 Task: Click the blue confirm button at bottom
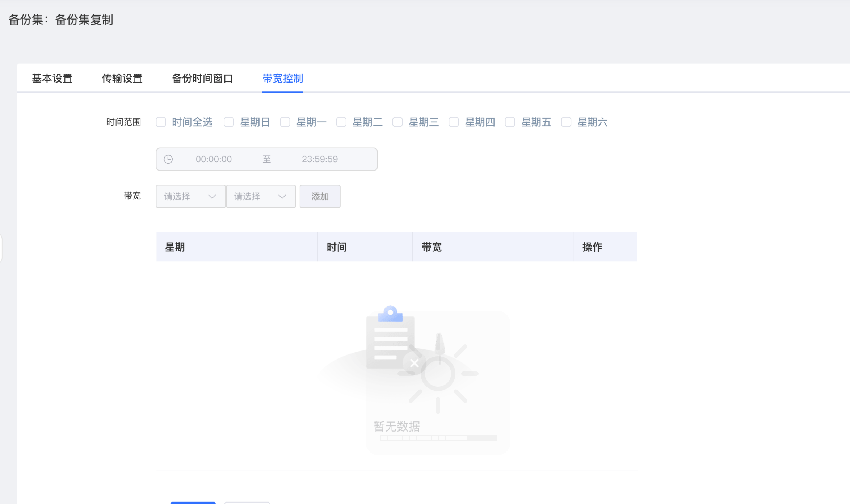pyautogui.click(x=193, y=503)
